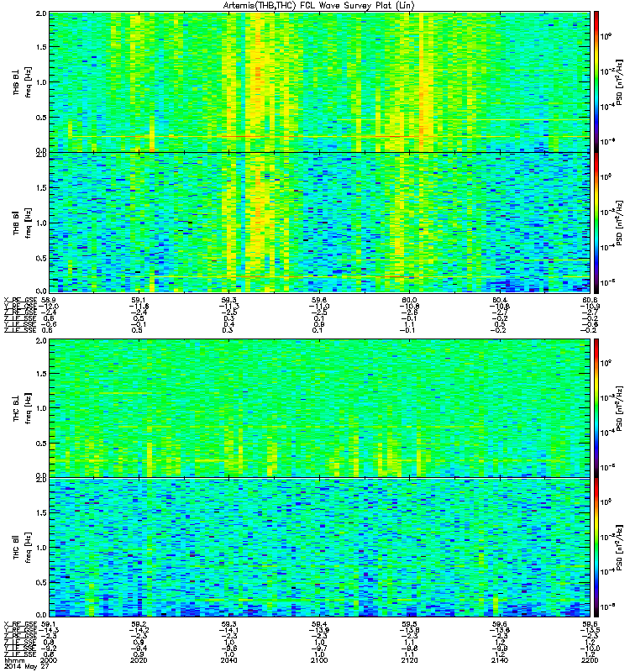Click the '2.0' frequency tick atop the THC B⊥ panel
This screenshot has height=672, width=630.
point(41,341)
